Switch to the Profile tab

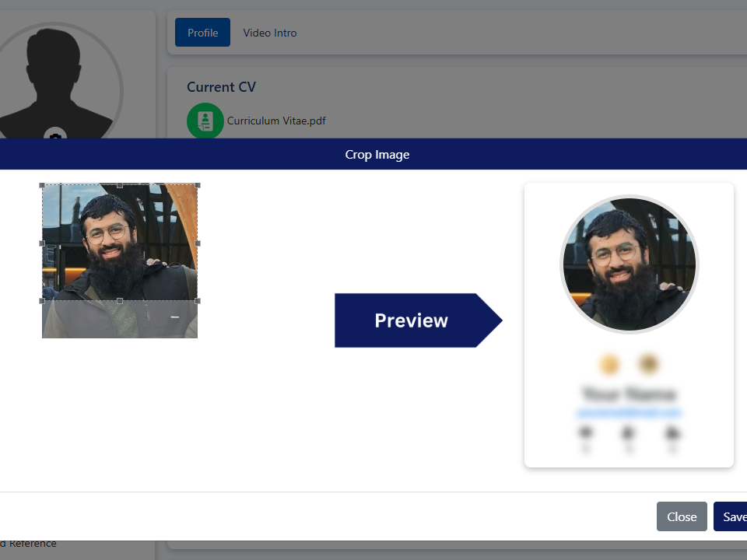click(202, 33)
